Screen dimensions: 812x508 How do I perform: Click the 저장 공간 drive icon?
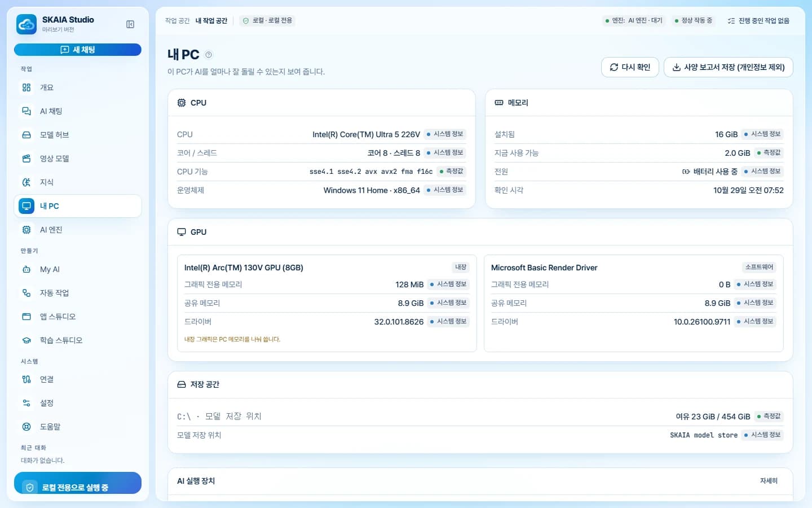pyautogui.click(x=182, y=384)
